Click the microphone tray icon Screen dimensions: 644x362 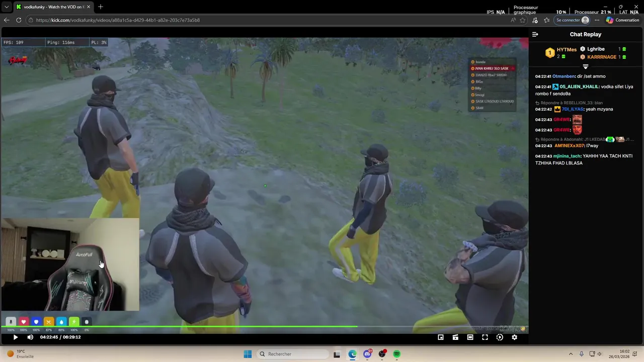point(582,354)
